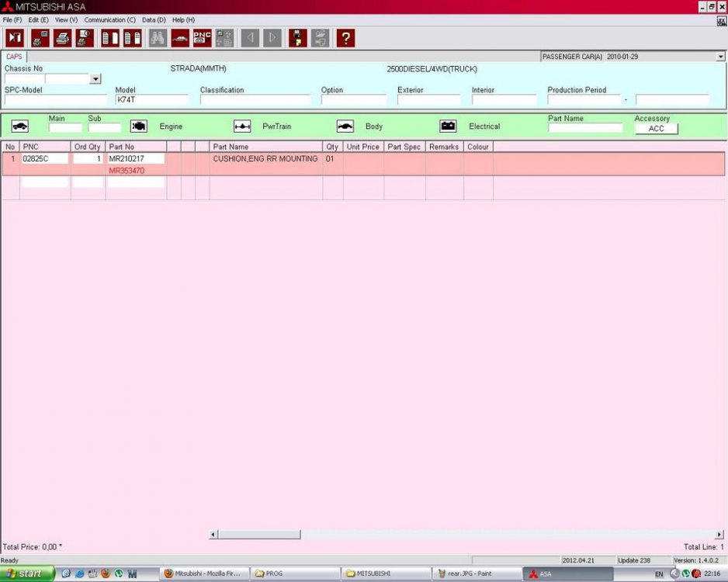Open the File (F) menu
728x582 pixels.
tap(12, 20)
